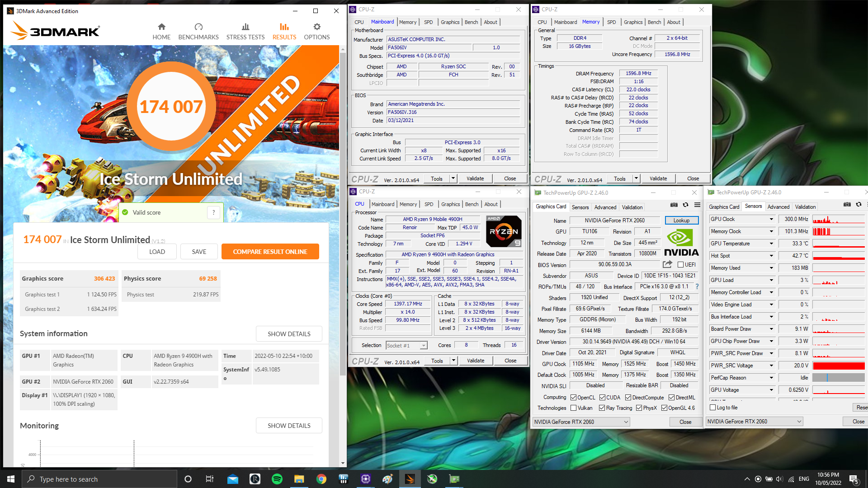The height and width of the screenshot is (488, 868).
Task: Toggle the PhysX checkbox
Action: click(639, 408)
